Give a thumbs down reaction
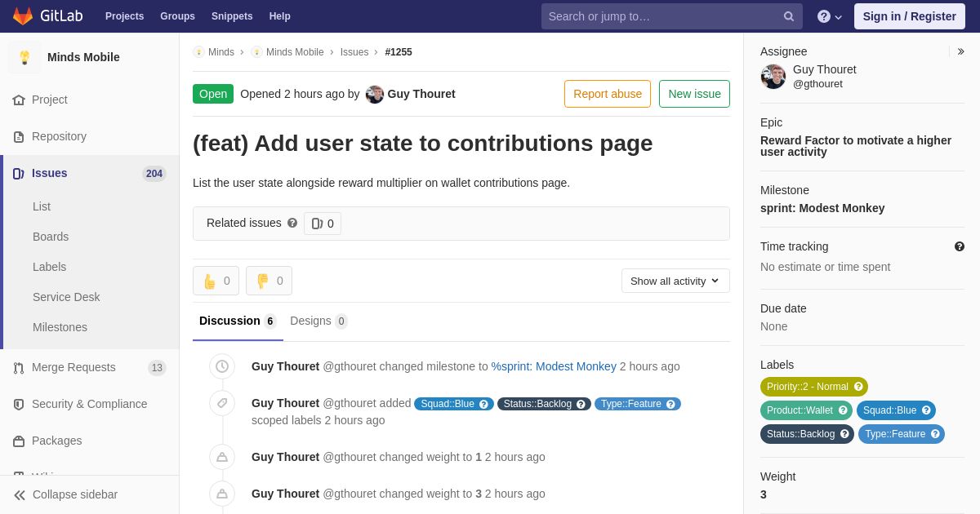The height and width of the screenshot is (514, 980). [x=269, y=281]
